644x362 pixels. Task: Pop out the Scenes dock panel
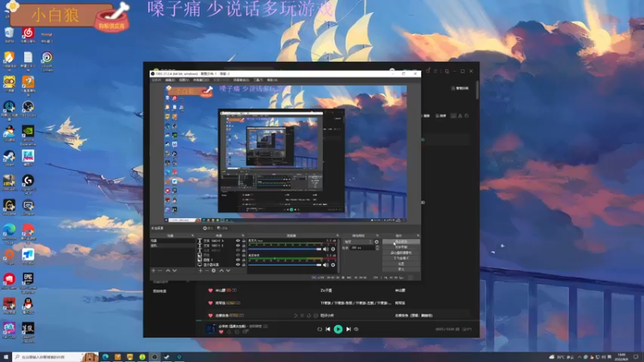coord(192,236)
